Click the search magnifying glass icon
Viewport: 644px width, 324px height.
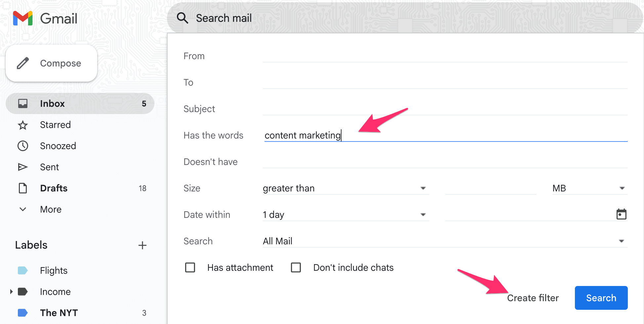pos(182,18)
